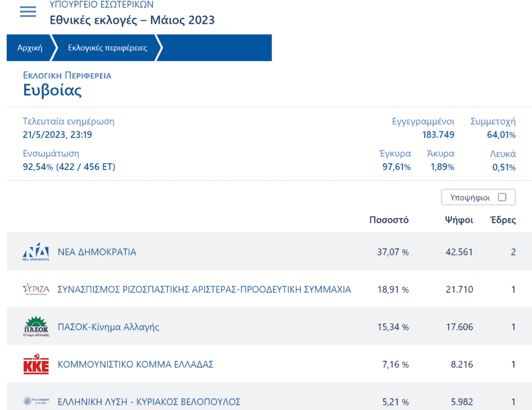The image size is (532, 410).
Task: Open the hamburger menu icon
Action: (x=28, y=12)
